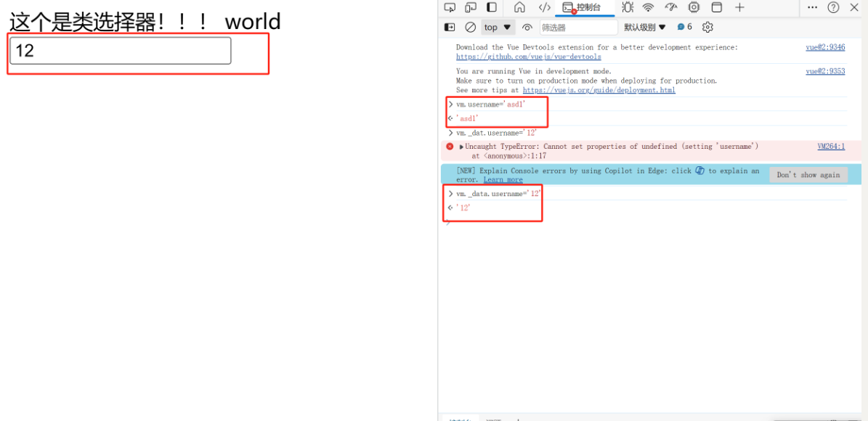
Task: Create a live expression eye icon
Action: click(x=527, y=27)
